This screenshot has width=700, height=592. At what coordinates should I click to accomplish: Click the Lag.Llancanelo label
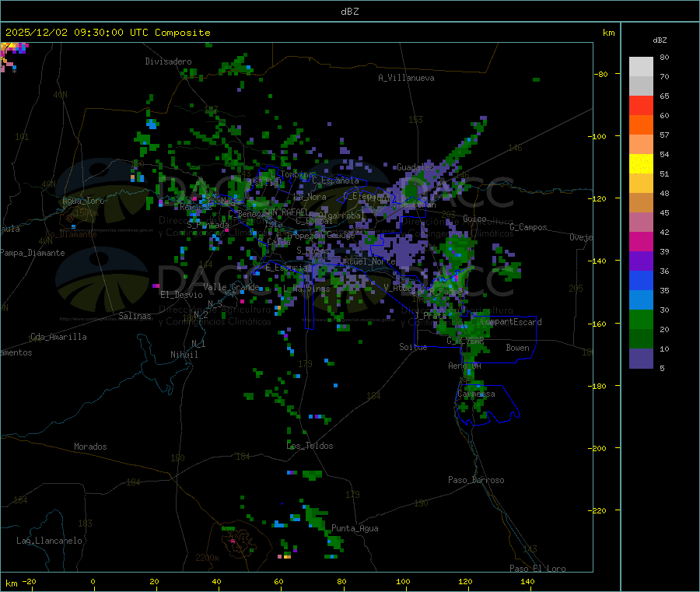pos(49,541)
